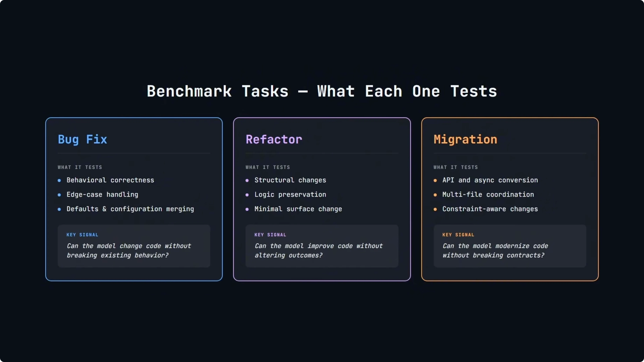The height and width of the screenshot is (362, 644).
Task: Click the purple KEY SIGNAL label
Action: click(270, 235)
